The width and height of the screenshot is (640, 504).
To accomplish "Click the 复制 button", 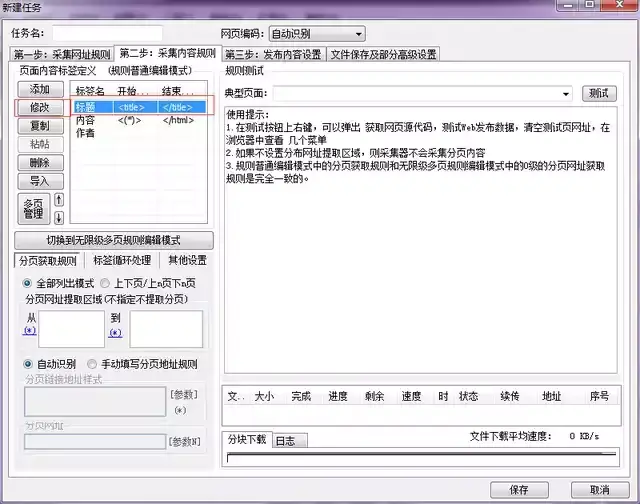I will [x=40, y=126].
